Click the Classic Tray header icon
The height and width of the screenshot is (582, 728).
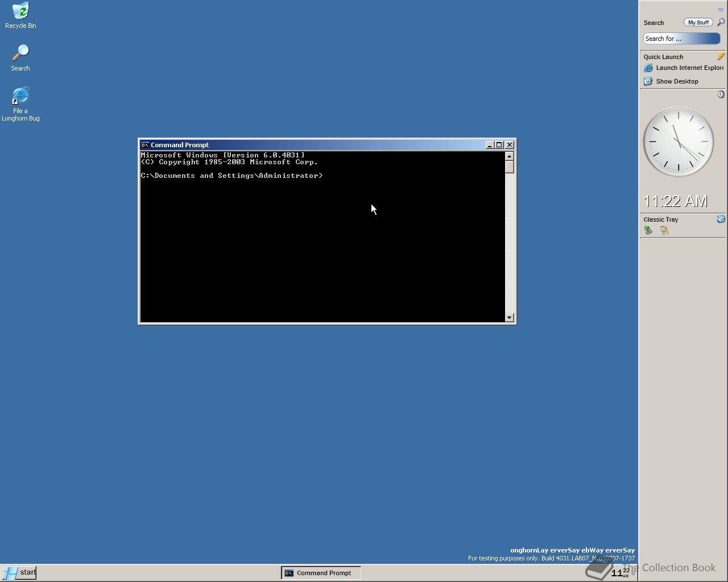(721, 219)
